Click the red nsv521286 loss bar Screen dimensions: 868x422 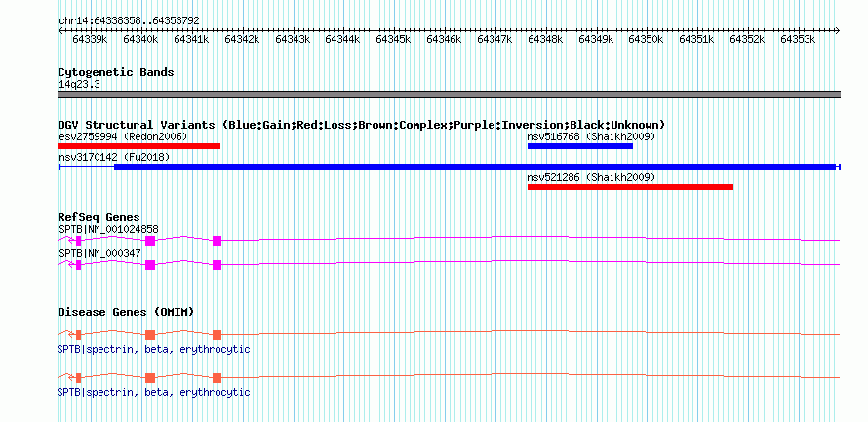coord(630,187)
